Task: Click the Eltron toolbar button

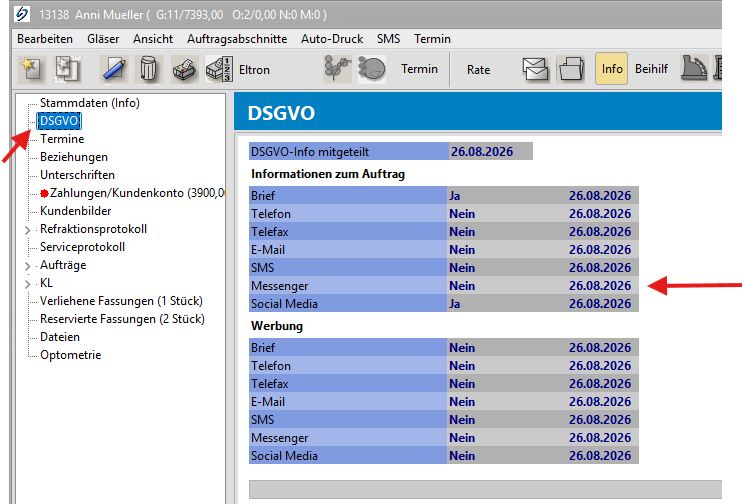Action: click(254, 70)
